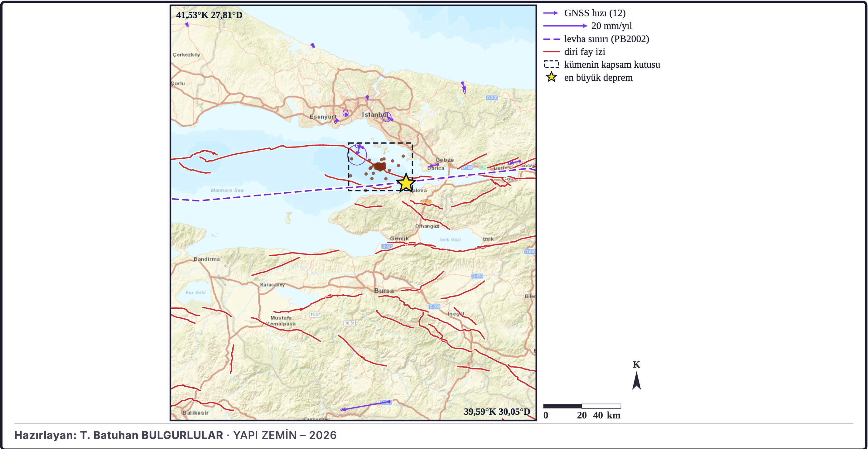Click the purple error circle inside dashed box
The width and height of the screenshot is (868, 449).
click(x=357, y=155)
